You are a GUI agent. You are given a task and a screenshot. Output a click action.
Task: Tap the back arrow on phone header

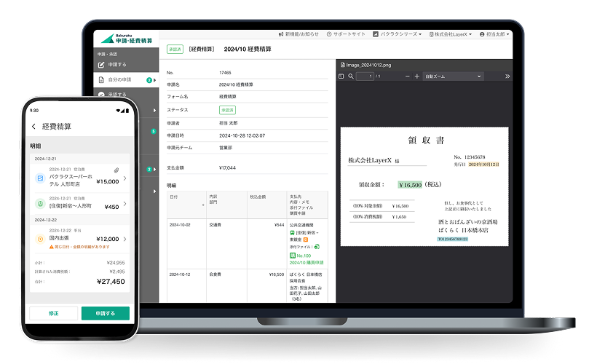click(x=33, y=127)
